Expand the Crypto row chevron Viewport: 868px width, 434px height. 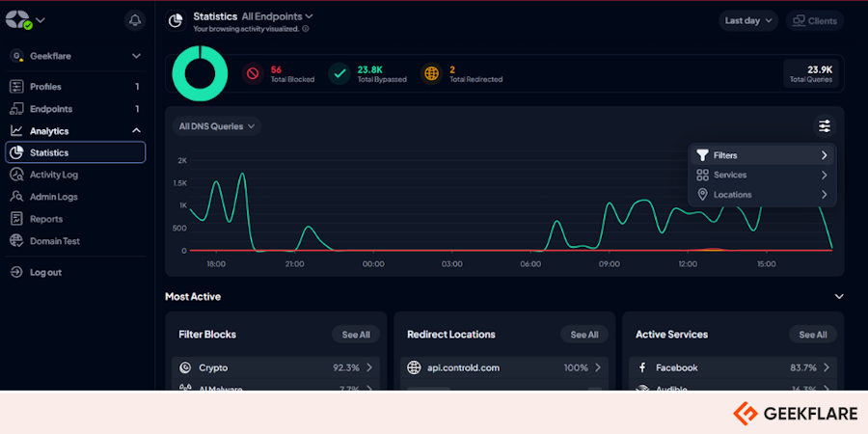click(x=369, y=367)
